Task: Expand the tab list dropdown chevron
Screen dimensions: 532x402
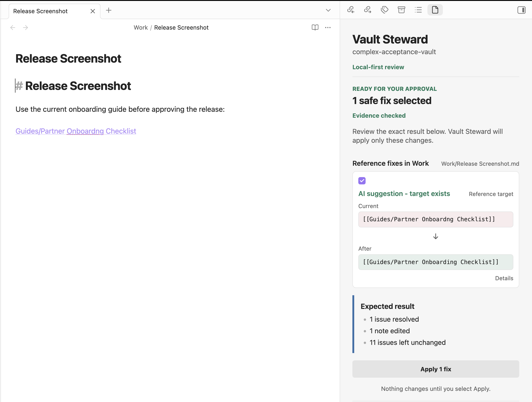Action: pyautogui.click(x=328, y=10)
